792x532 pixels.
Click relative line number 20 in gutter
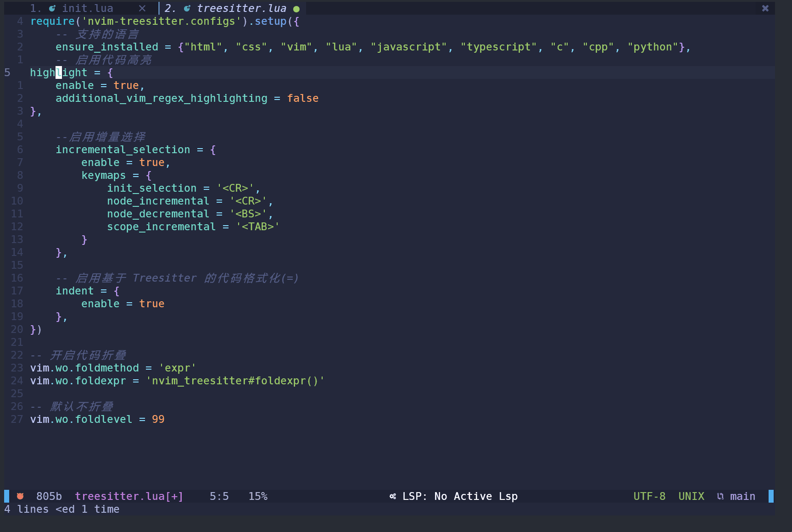pos(17,329)
